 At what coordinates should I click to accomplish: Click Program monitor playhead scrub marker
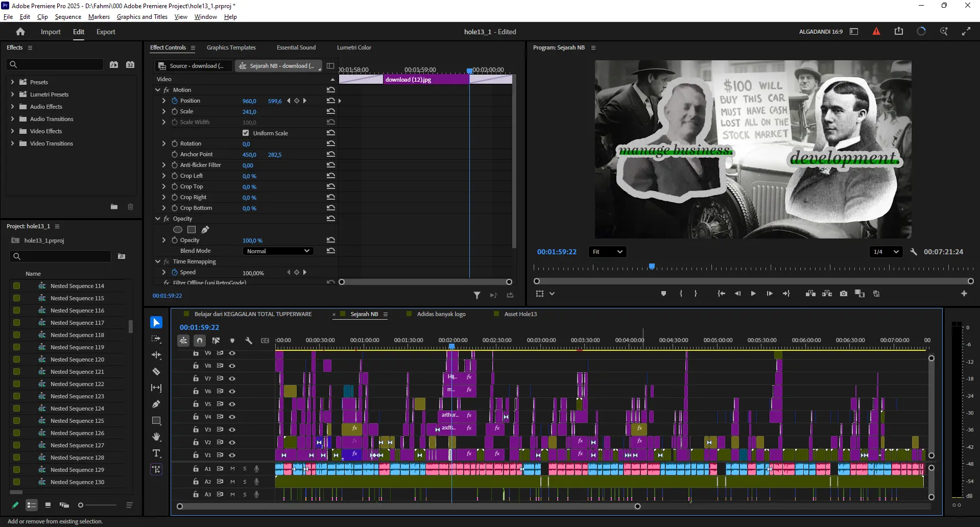point(652,267)
